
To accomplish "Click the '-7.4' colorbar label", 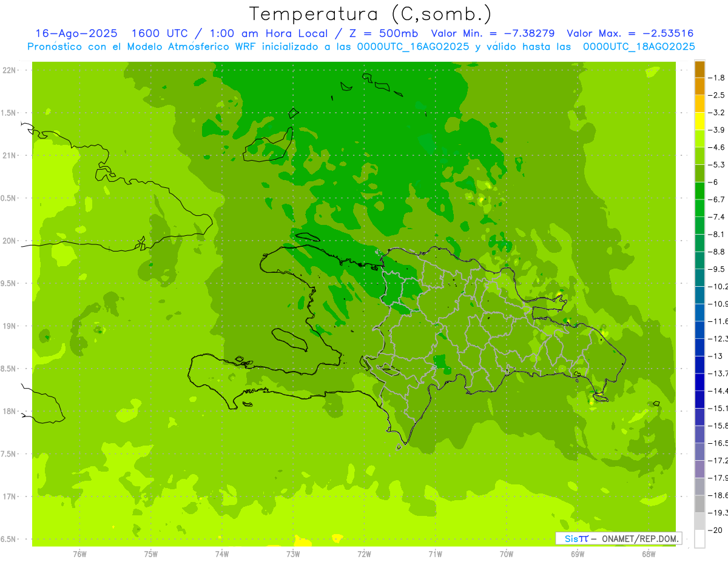I will tap(716, 216).
